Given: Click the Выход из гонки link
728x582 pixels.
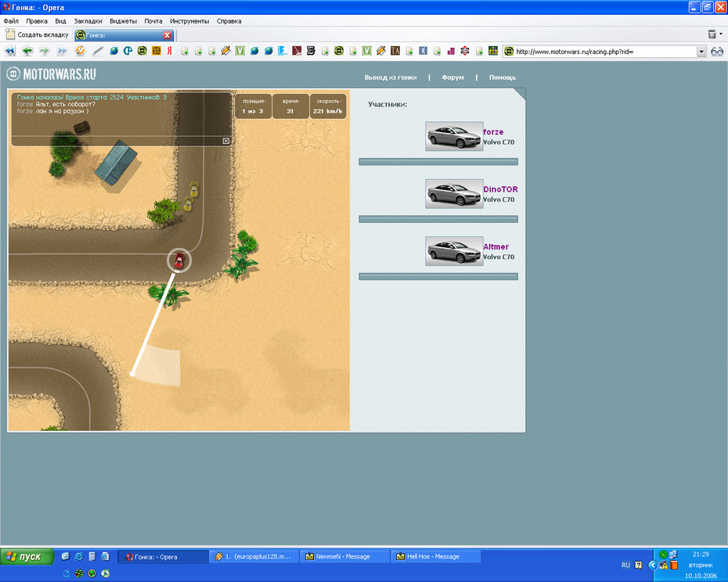Looking at the screenshot, I should pos(391,77).
